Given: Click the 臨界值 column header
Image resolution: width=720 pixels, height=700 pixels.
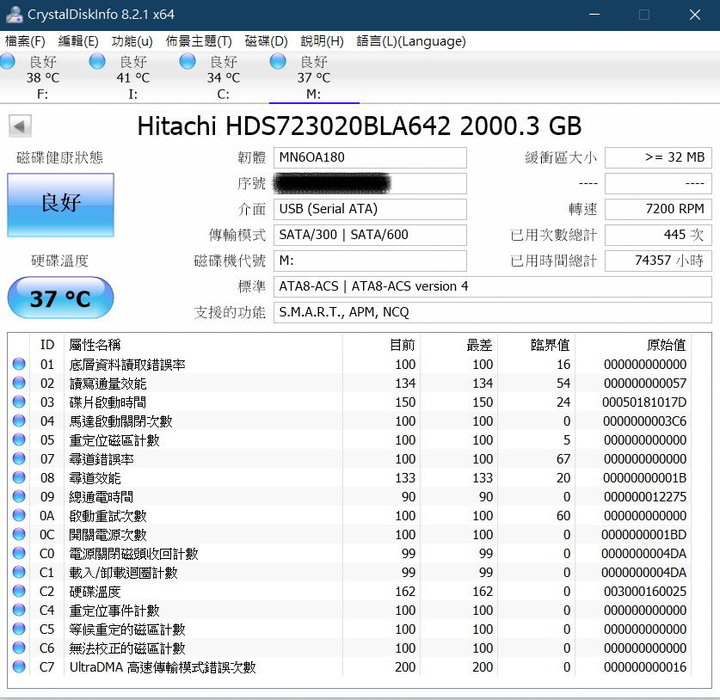Looking at the screenshot, I should (550, 344).
